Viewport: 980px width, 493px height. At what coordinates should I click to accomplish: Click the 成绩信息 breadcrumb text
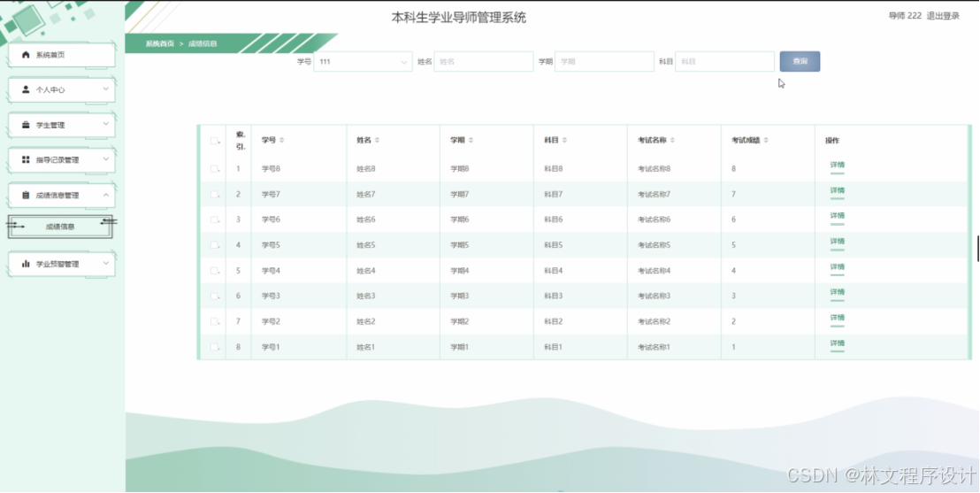[203, 43]
